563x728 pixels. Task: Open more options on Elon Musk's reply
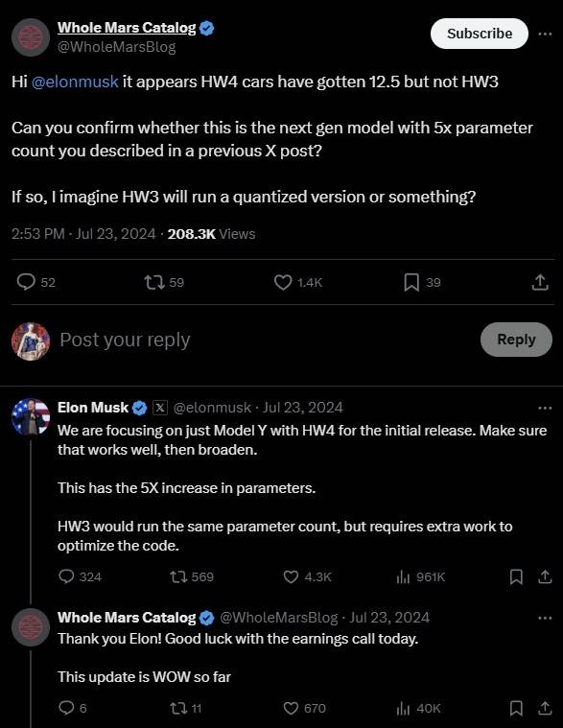tap(545, 408)
